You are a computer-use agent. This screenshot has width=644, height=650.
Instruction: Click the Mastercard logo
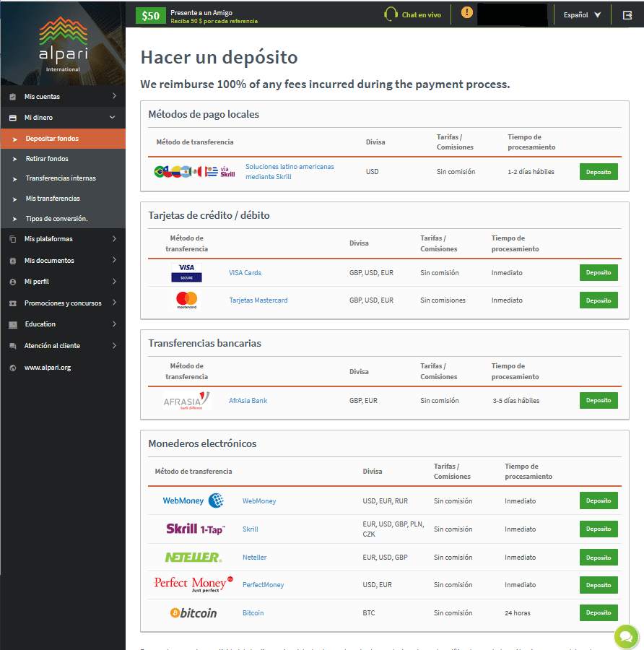[x=186, y=300]
